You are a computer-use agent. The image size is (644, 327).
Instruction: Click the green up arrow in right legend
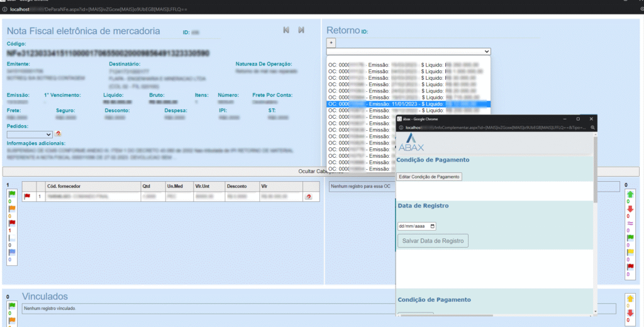(630, 194)
